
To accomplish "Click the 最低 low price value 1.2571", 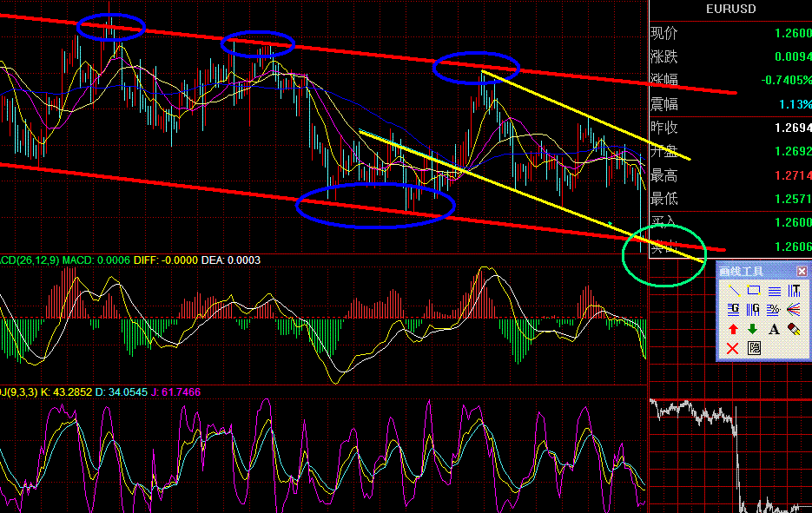I will (793, 199).
